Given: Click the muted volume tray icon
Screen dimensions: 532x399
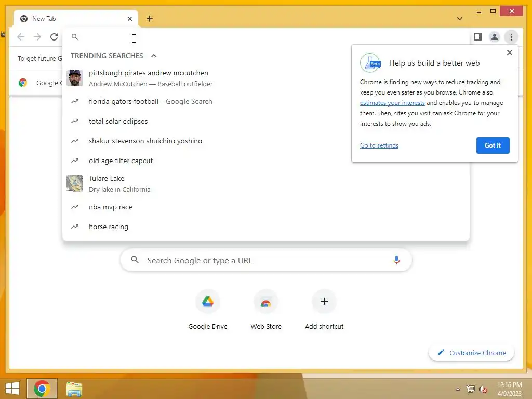Looking at the screenshot, I should coord(483,389).
